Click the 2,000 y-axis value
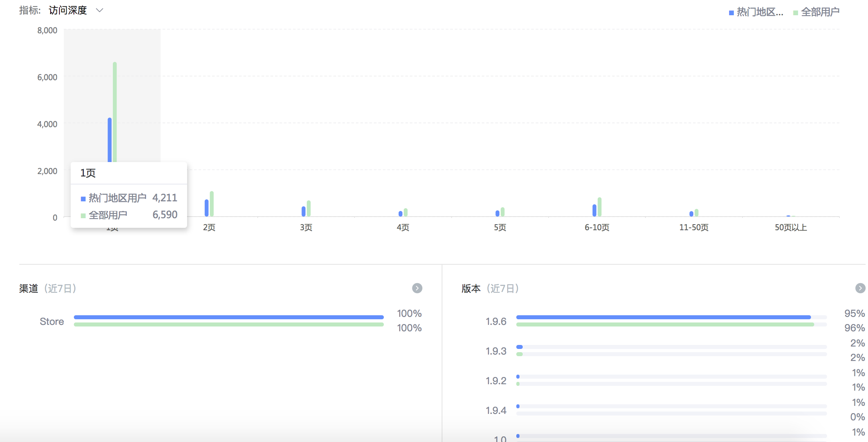Viewport: 868px width, 442px height. 47,171
